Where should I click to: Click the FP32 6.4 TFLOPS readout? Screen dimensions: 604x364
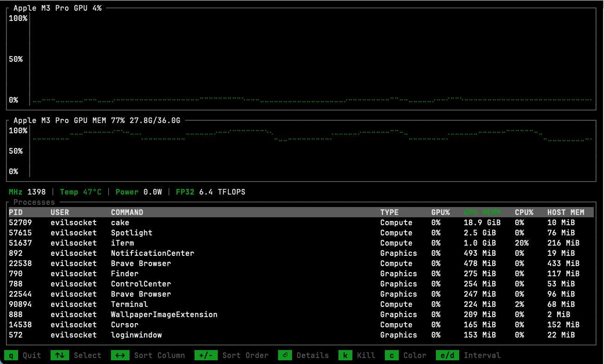pyautogui.click(x=211, y=192)
